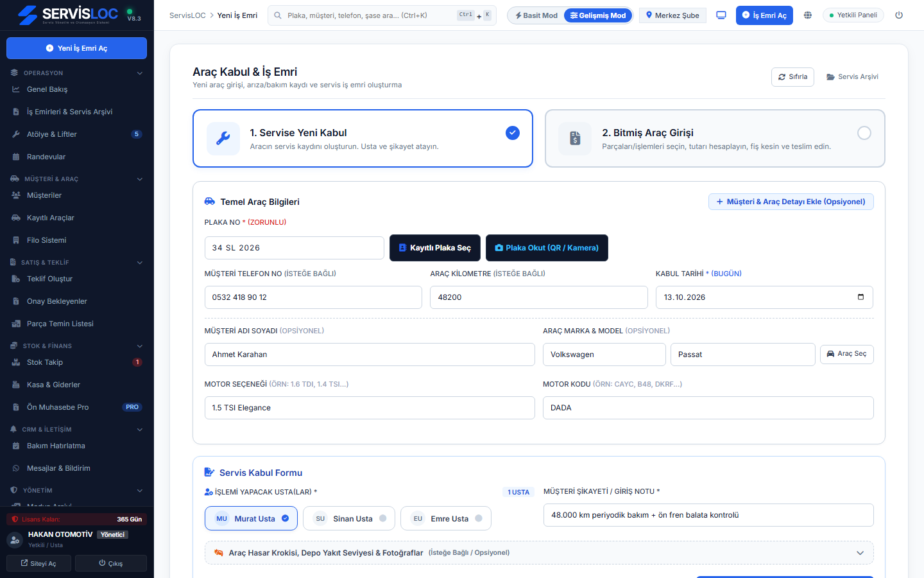Click the Kayıtlı Plaka Seç button
The width and height of the screenshot is (924, 578).
435,248
